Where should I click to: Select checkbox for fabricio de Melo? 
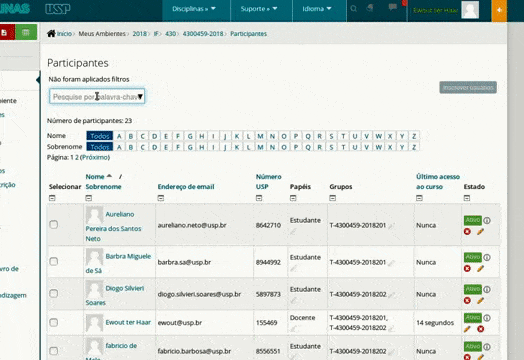pos(53,351)
